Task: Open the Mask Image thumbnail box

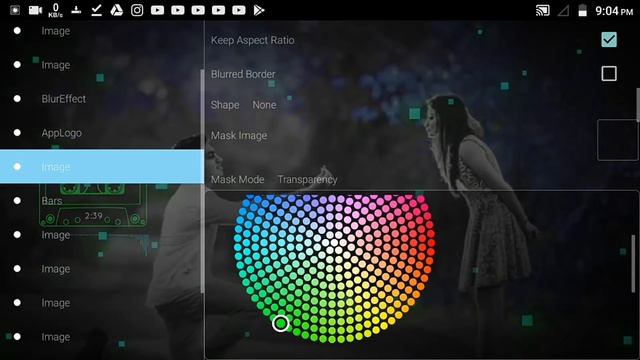Action: pyautogui.click(x=618, y=140)
